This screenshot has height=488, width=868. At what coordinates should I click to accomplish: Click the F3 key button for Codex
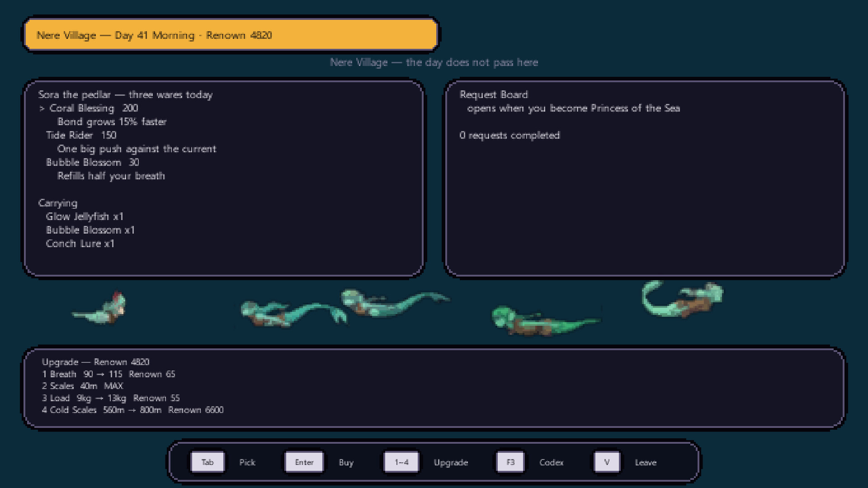[x=510, y=462]
